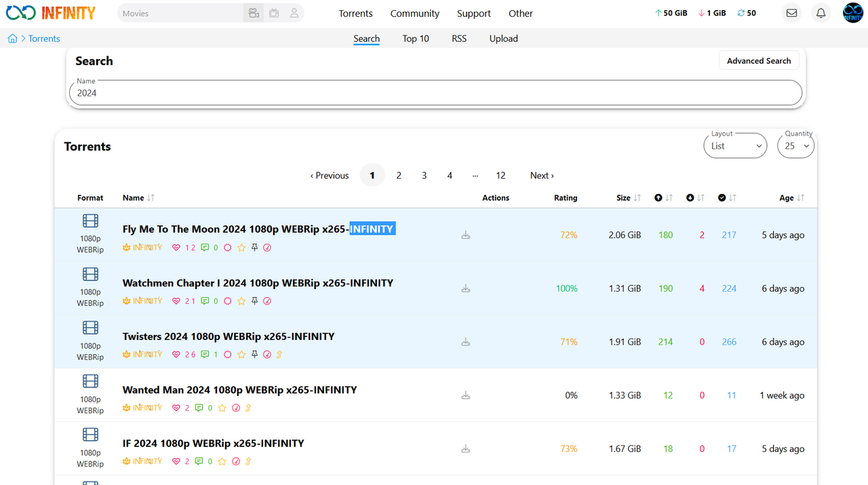Click comments icon on Twisters 2024 row
This screenshot has height=485, width=868.
205,355
